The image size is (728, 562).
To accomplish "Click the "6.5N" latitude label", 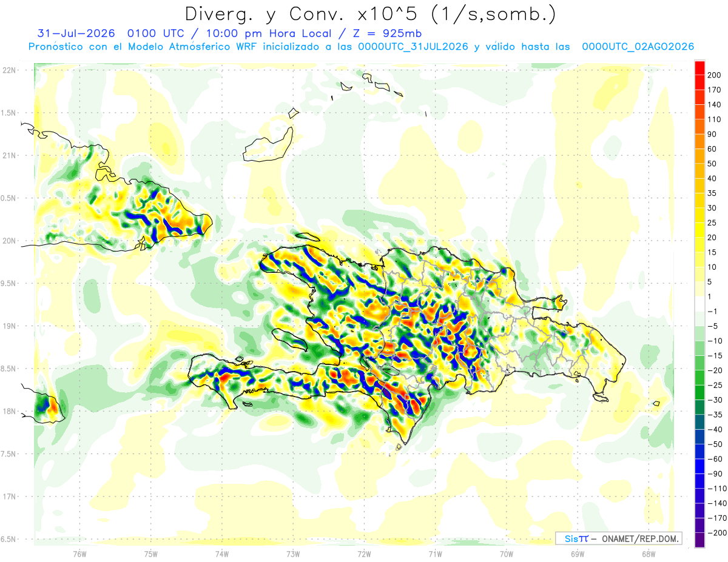I will coord(9,539).
